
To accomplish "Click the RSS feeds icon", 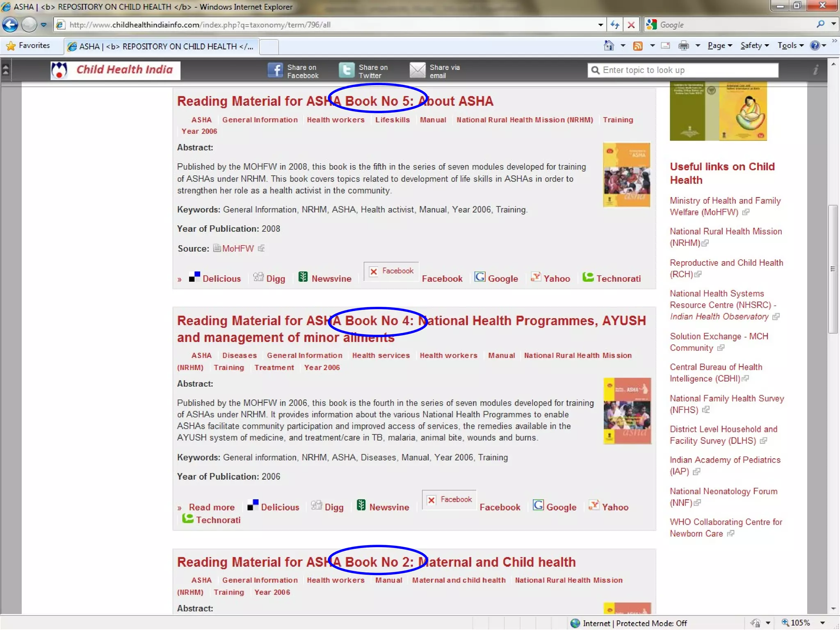I will (x=638, y=46).
